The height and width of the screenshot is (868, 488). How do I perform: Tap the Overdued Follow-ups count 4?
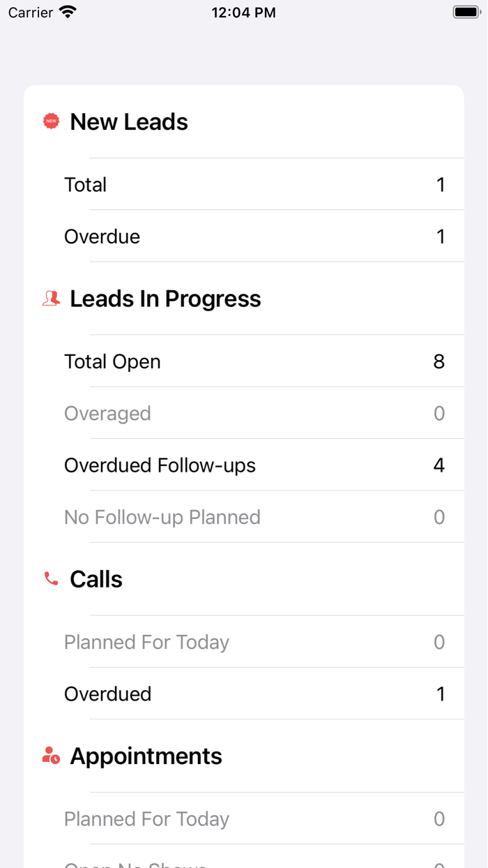click(x=439, y=465)
